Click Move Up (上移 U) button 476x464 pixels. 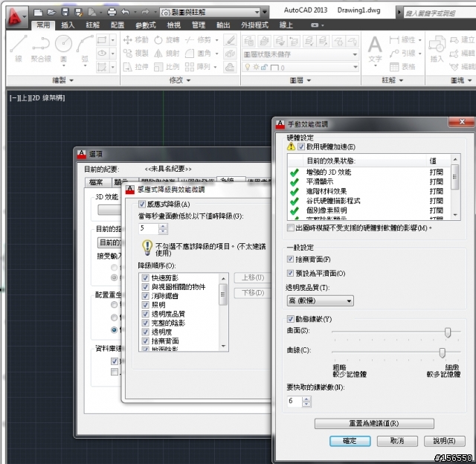[x=253, y=278]
